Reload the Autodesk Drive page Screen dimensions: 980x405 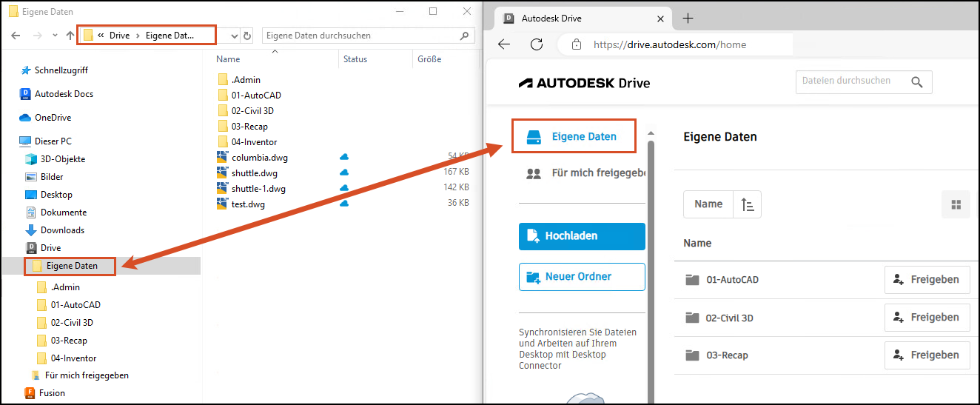(x=537, y=44)
